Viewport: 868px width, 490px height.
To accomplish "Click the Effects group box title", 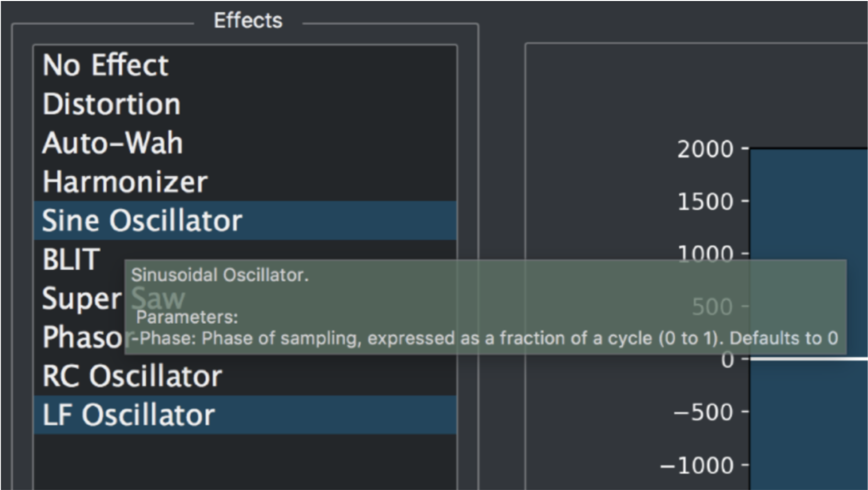I will click(x=248, y=21).
